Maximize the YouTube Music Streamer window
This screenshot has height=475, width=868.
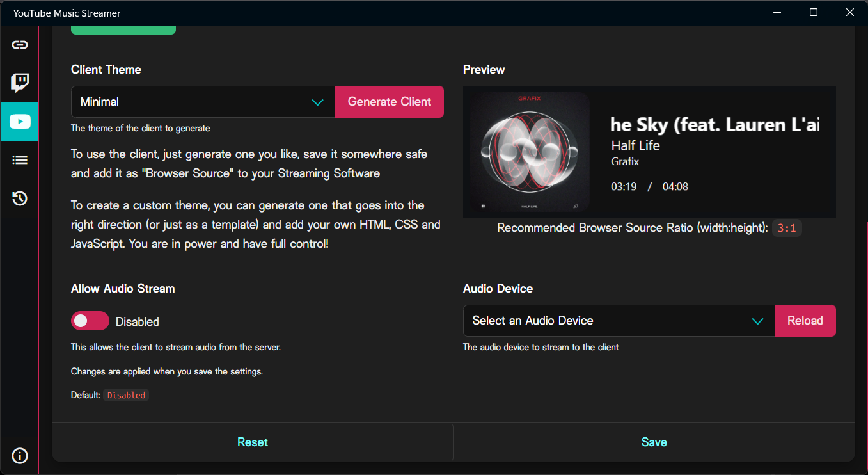coord(814,13)
